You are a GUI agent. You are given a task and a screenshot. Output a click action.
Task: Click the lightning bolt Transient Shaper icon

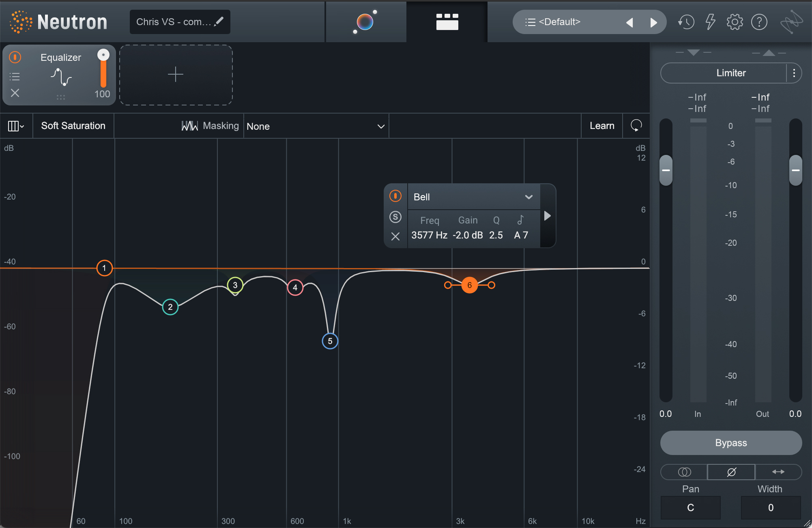(711, 22)
